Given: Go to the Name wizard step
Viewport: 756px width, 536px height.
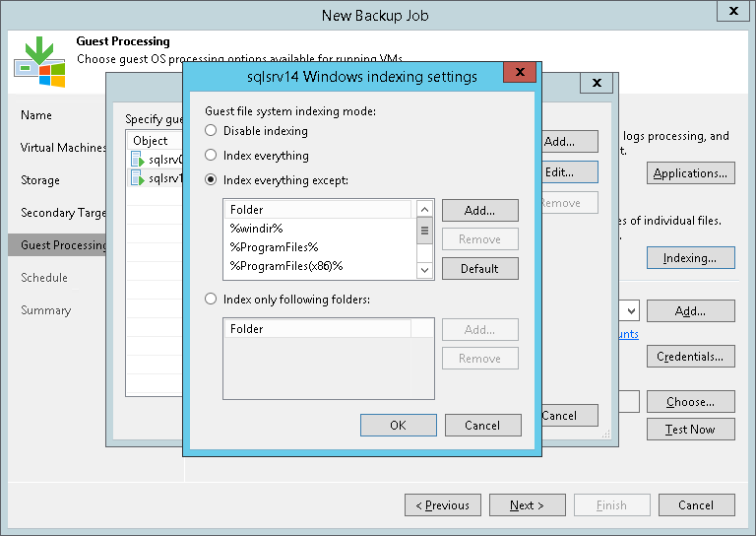Looking at the screenshot, I should (36, 115).
